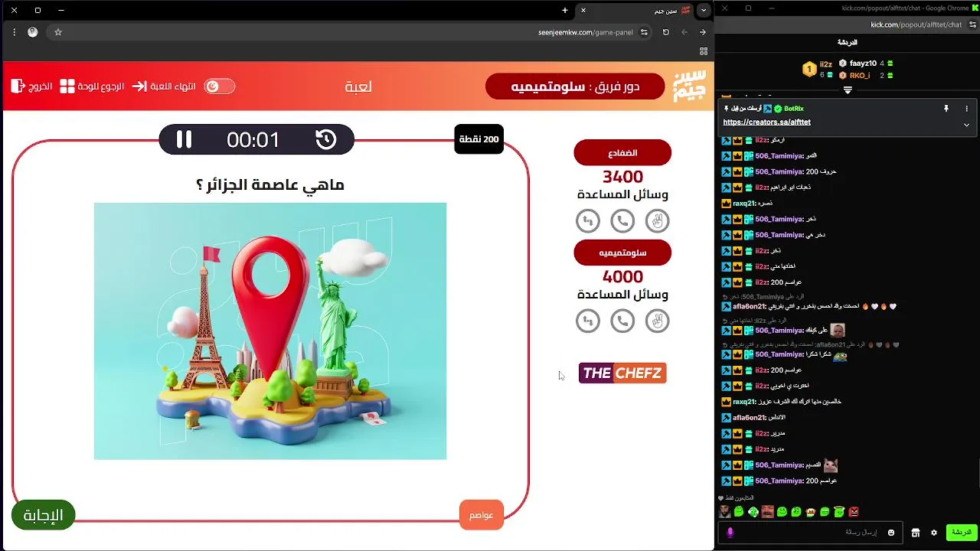Toggle the switch next to انتهاء اللعبة

pos(219,86)
